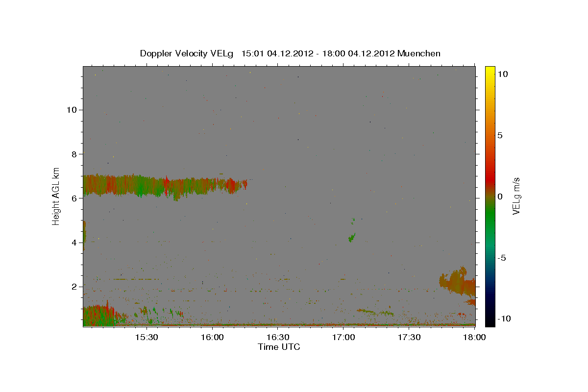Screen dimensions: 588x392
Task: Click the '16:30' time tick label
Action: point(278,338)
